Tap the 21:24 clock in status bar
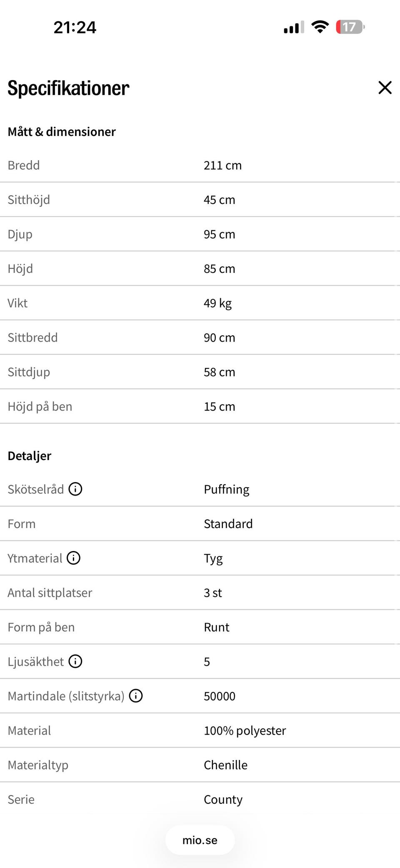400x868 pixels. point(75,28)
